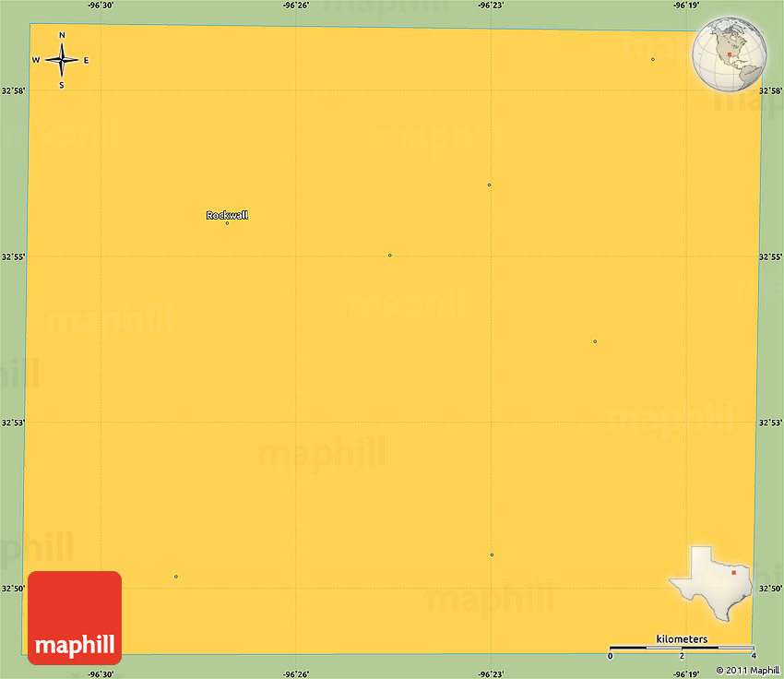Click the town dot on the 32°55' gridline

coord(390,256)
